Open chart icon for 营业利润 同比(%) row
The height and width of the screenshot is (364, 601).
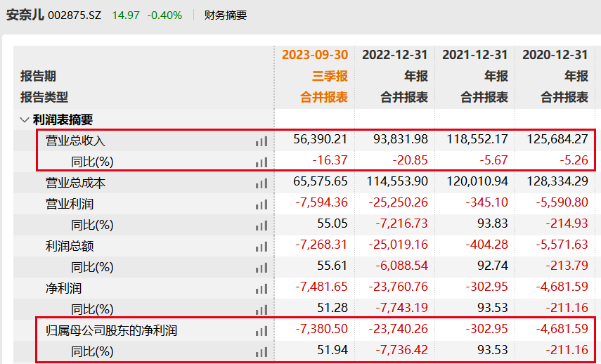pyautogui.click(x=261, y=226)
